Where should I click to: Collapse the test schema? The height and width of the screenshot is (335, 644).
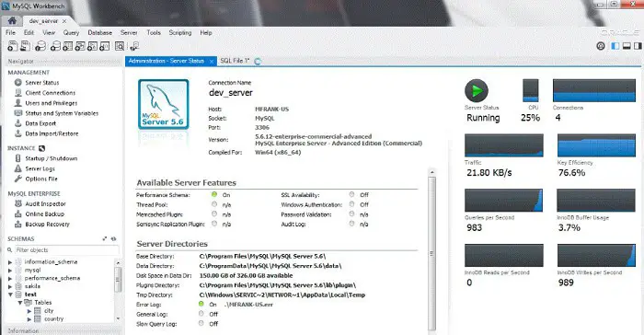10,295
